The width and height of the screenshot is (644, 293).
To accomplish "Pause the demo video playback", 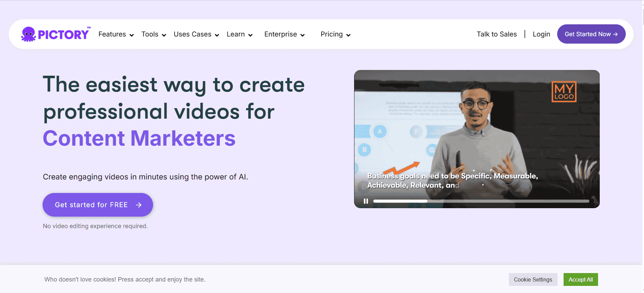I will point(366,201).
